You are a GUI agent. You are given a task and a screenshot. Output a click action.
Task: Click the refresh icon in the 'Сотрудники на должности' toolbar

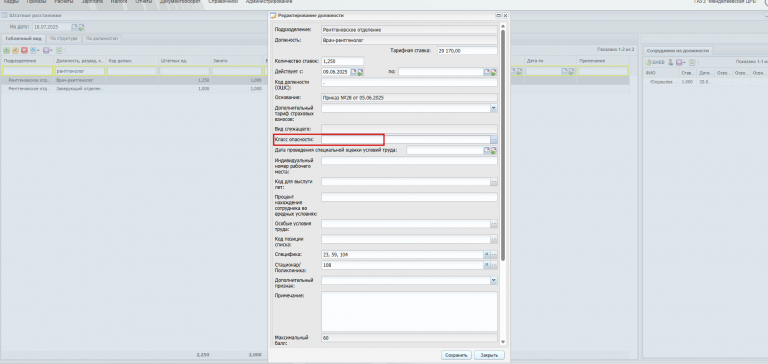tap(692, 62)
